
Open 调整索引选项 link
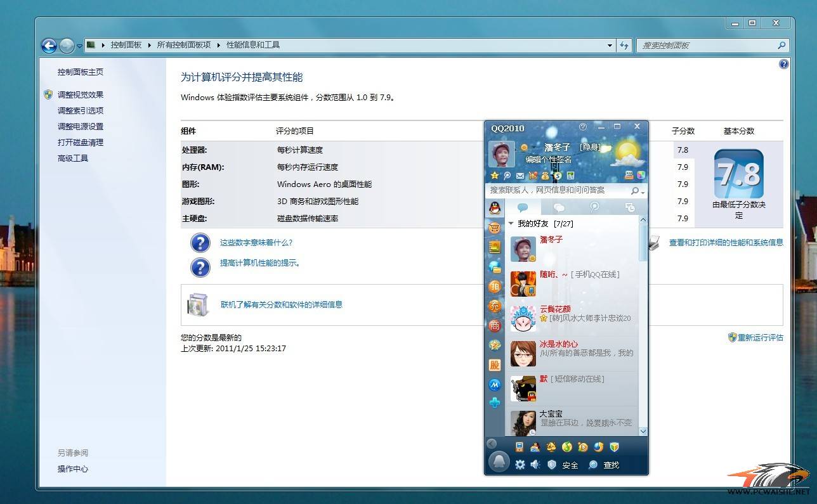click(x=81, y=110)
